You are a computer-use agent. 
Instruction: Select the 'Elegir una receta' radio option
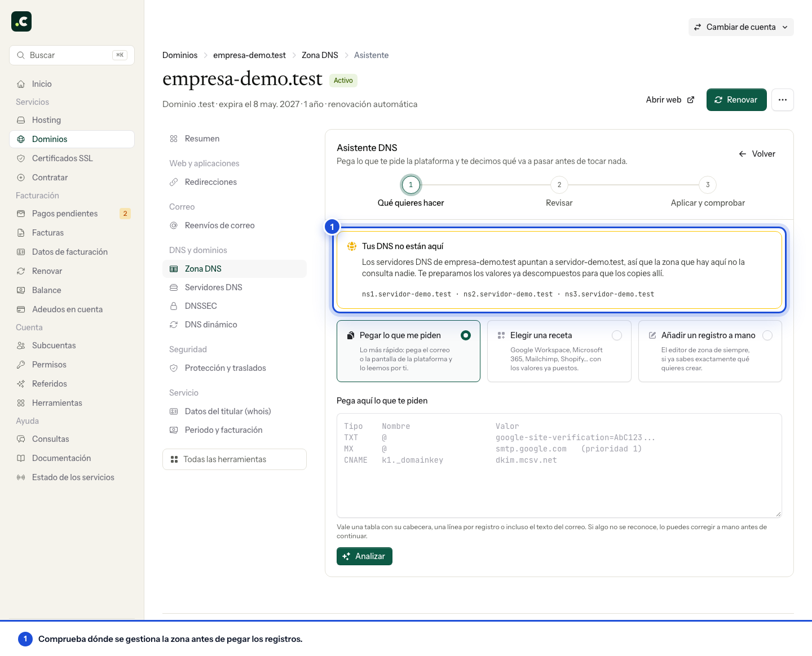617,335
